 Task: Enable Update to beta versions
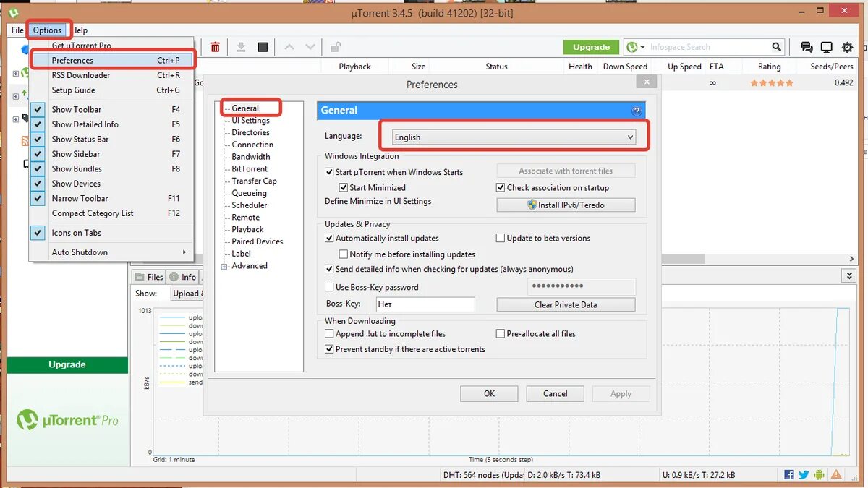pyautogui.click(x=501, y=238)
